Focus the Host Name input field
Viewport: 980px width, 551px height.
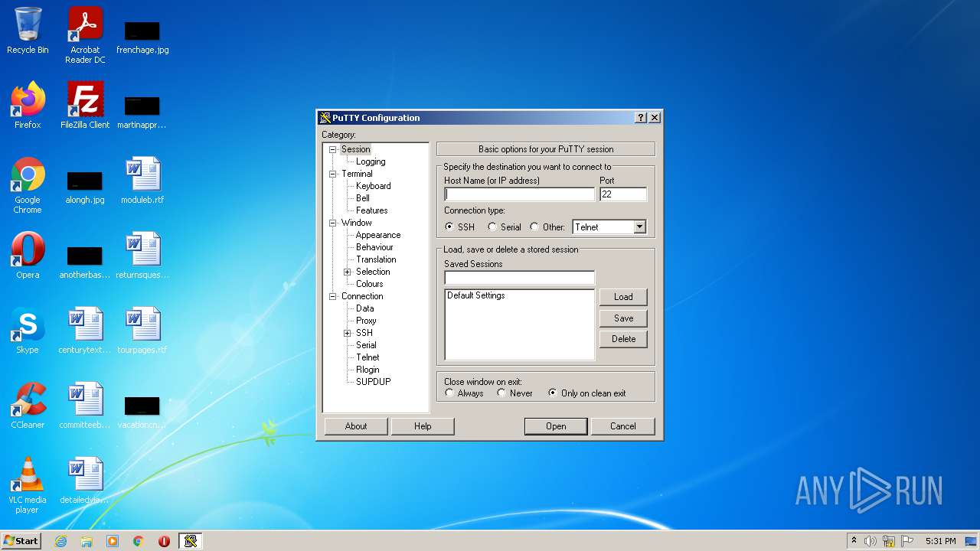(519, 194)
